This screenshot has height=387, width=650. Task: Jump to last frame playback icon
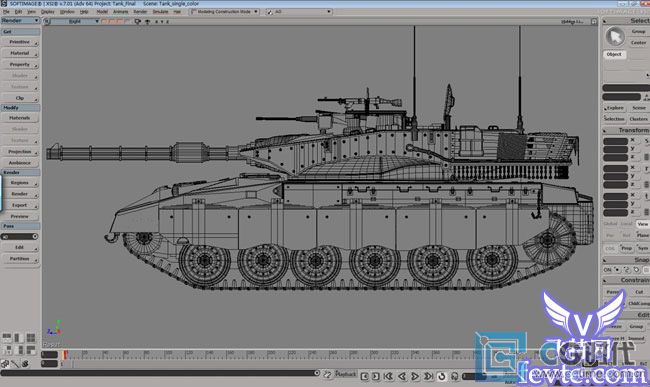428,376
